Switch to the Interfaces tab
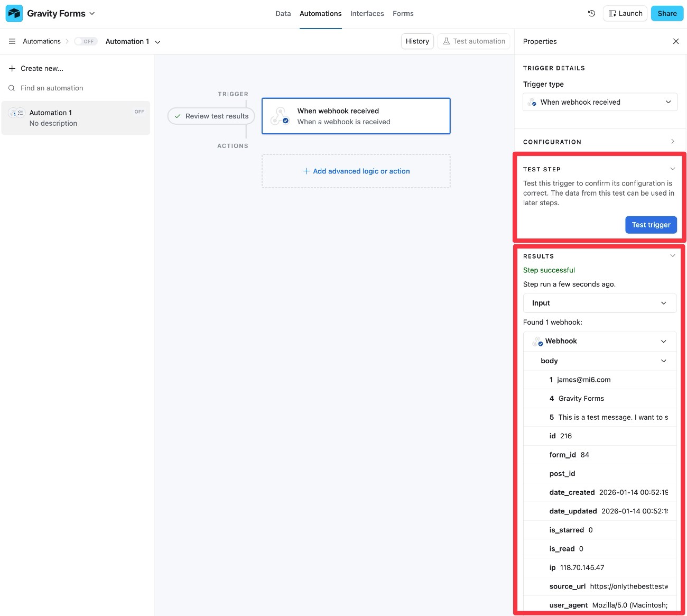Viewport: 687px width, 616px height. [x=367, y=13]
